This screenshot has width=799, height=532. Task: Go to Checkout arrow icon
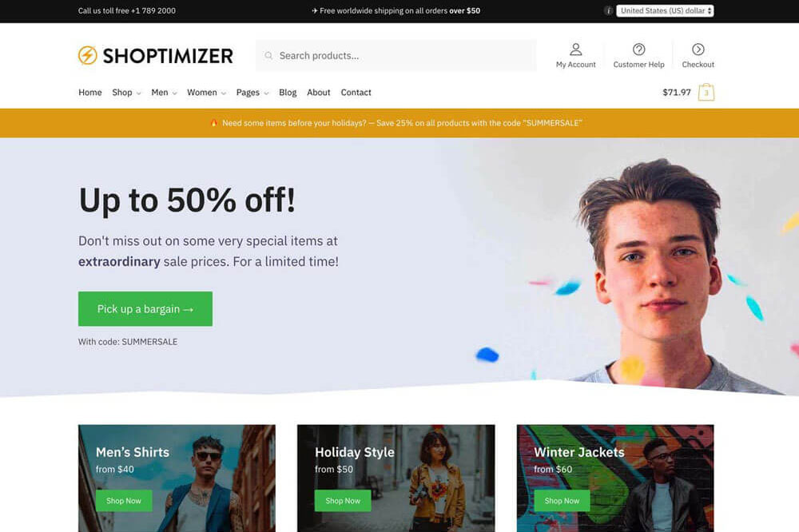(698, 49)
